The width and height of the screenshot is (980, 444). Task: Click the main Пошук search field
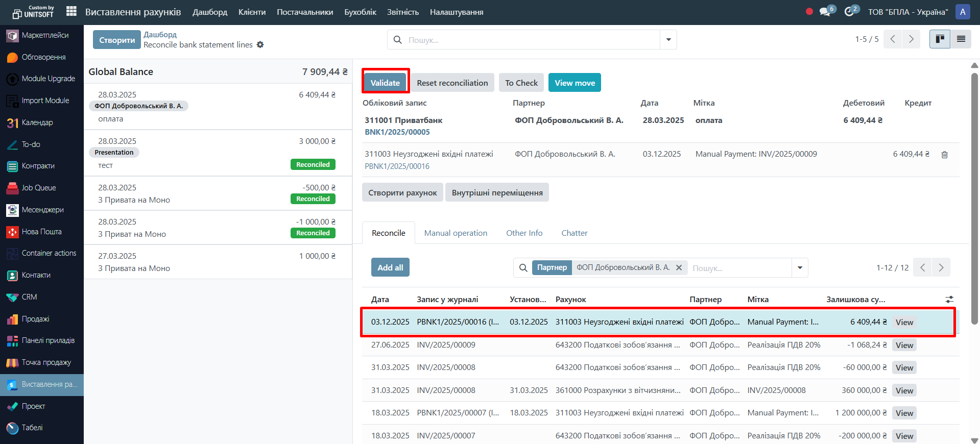531,40
